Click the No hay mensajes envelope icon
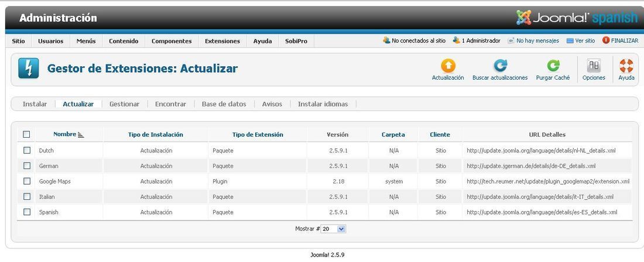 (511, 40)
